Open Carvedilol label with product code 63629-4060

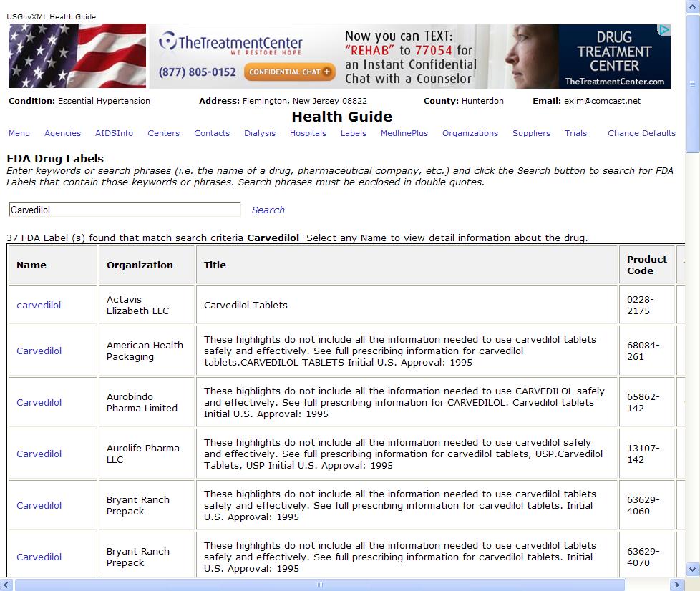click(x=39, y=506)
